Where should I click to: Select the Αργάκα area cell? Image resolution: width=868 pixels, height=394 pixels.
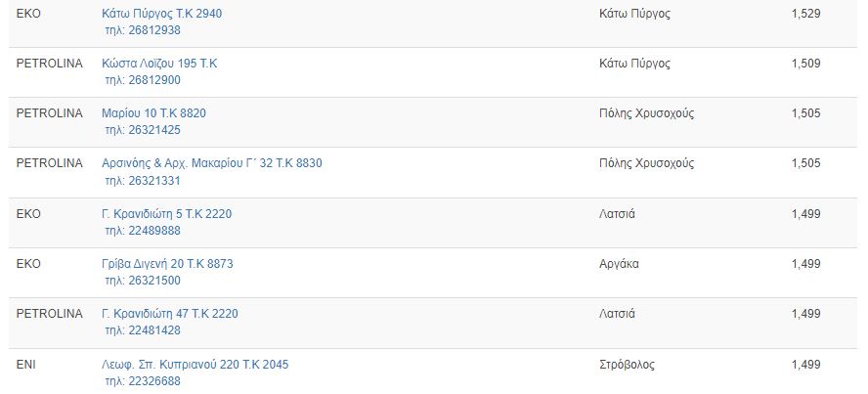click(x=619, y=264)
